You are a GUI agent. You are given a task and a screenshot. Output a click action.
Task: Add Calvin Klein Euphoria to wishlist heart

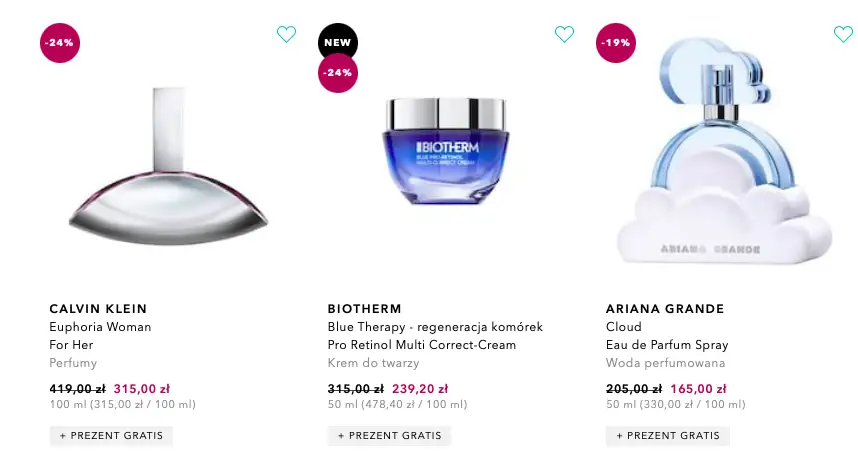tap(286, 34)
